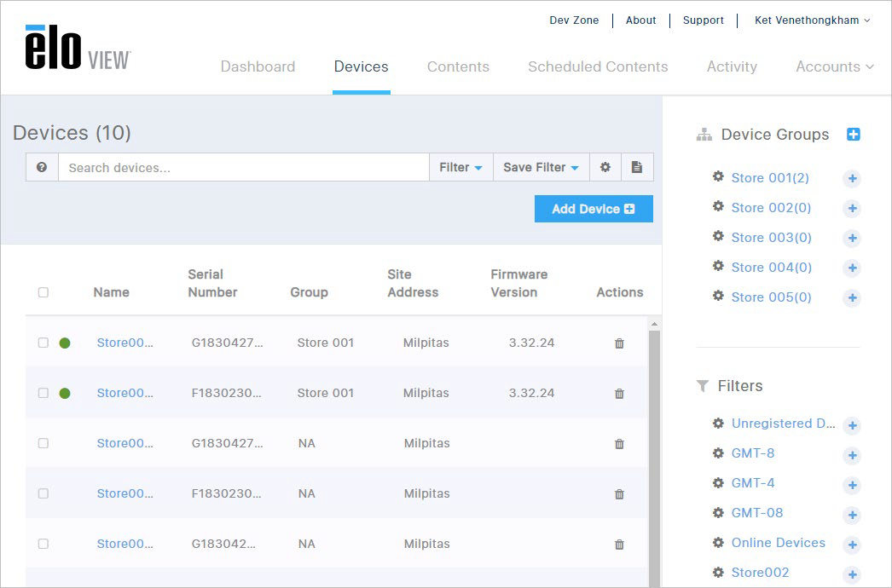Click plus button beside Store 001(2)
The image size is (892, 588).
852,179
